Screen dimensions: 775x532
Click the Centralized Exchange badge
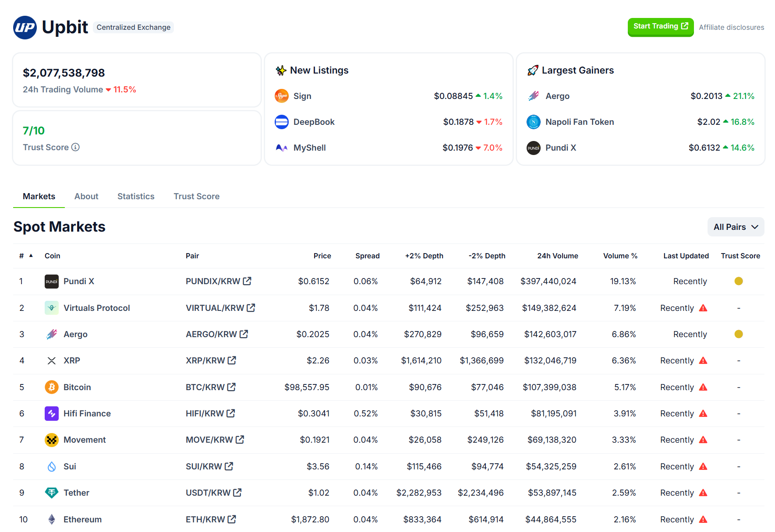[x=133, y=27]
